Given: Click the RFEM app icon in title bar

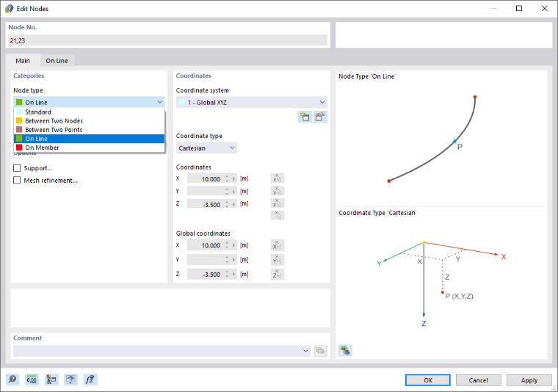Looking at the screenshot, I should pos(9,9).
